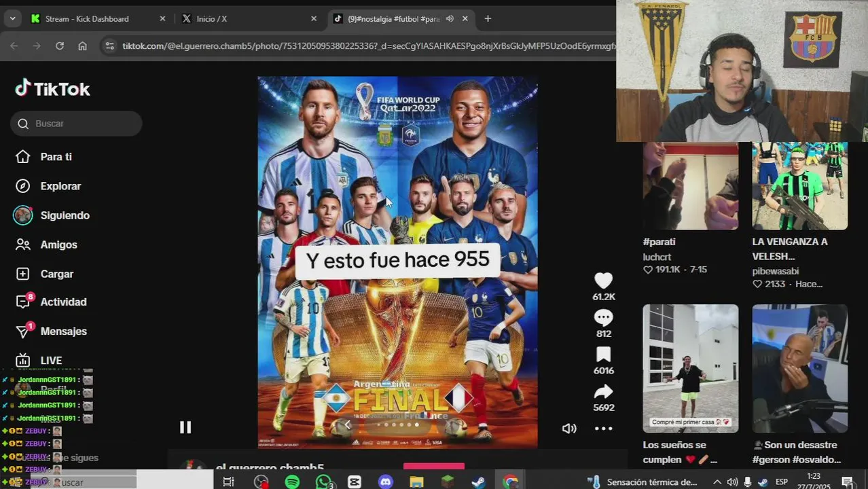Open the #parati video thumbnail by luchcrt
This screenshot has height=489, width=868.
point(690,186)
